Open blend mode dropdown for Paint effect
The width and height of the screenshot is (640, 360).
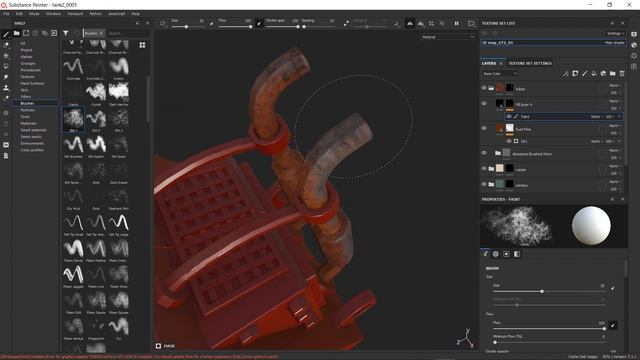596,117
